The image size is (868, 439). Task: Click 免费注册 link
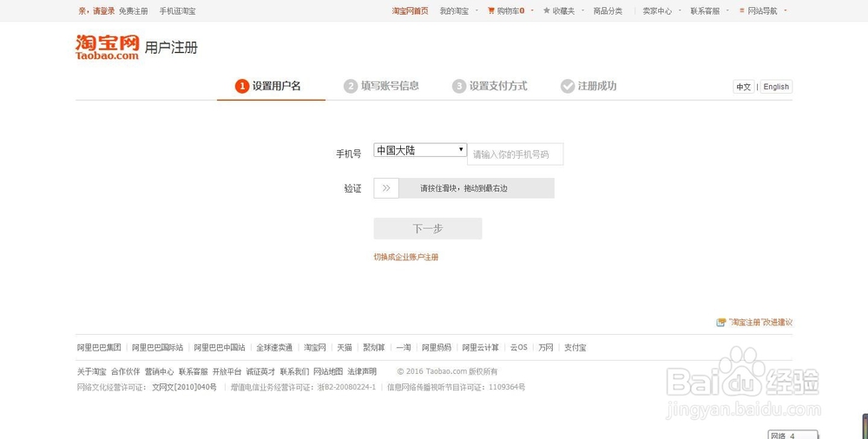(134, 11)
